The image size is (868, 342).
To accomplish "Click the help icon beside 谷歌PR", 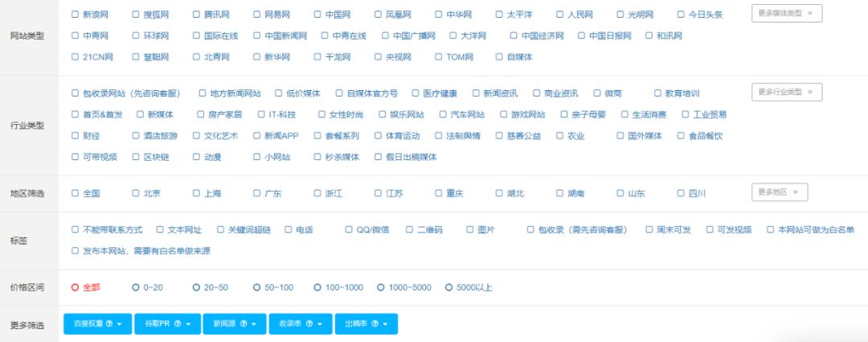I will (177, 323).
